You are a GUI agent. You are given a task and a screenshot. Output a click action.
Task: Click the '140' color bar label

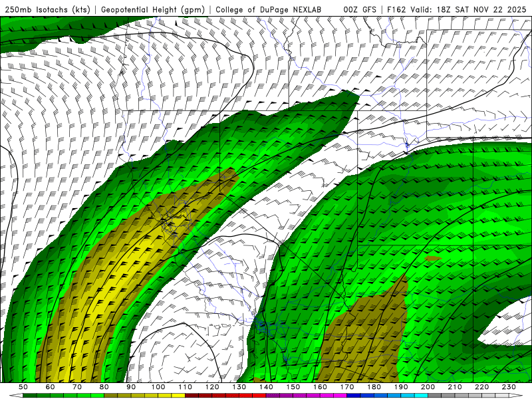point(266,387)
